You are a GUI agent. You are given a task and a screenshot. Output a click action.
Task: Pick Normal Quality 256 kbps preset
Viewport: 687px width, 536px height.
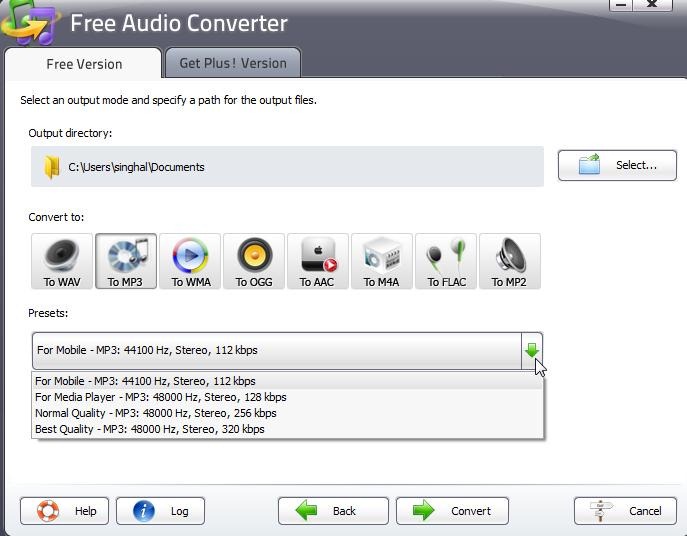pos(155,413)
